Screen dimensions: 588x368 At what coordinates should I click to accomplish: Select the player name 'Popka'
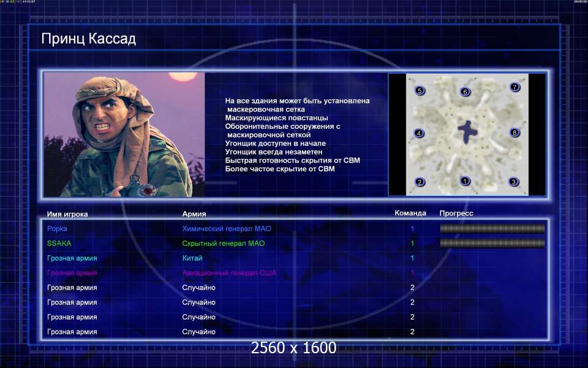pos(57,229)
